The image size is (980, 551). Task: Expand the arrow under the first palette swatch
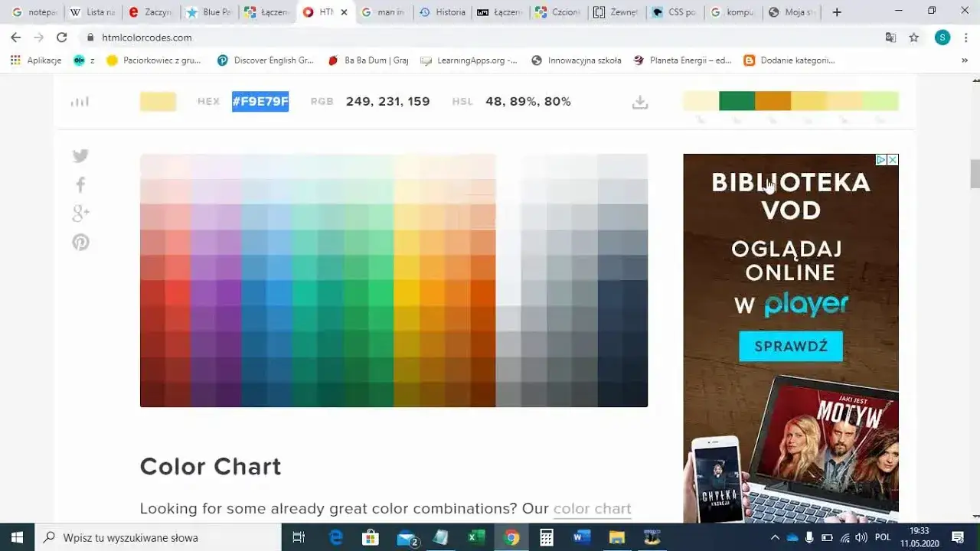699,119
